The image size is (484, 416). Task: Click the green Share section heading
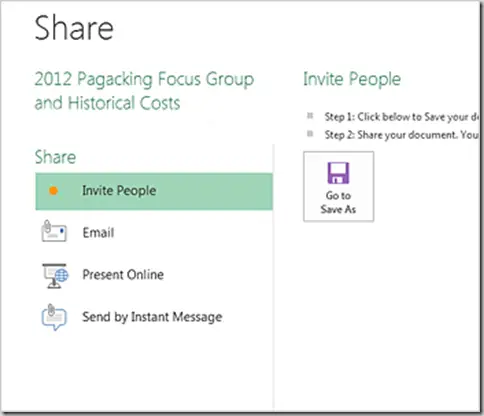point(55,157)
